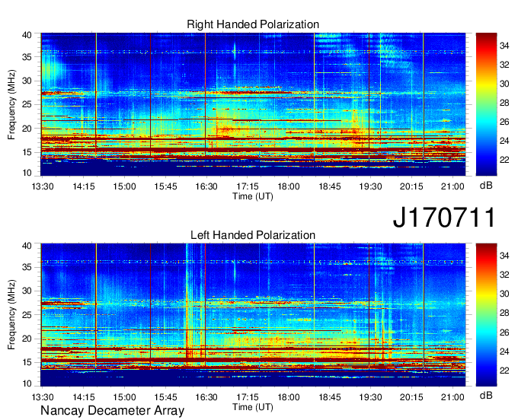The image size is (518, 420).
Task: Click the "25" frequency tick on the top plot
Action: (x=27, y=104)
